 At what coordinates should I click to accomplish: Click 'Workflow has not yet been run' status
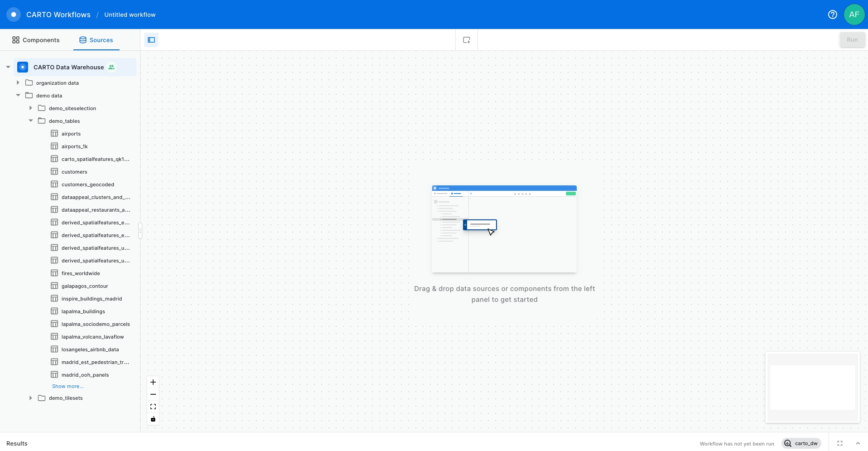click(737, 444)
